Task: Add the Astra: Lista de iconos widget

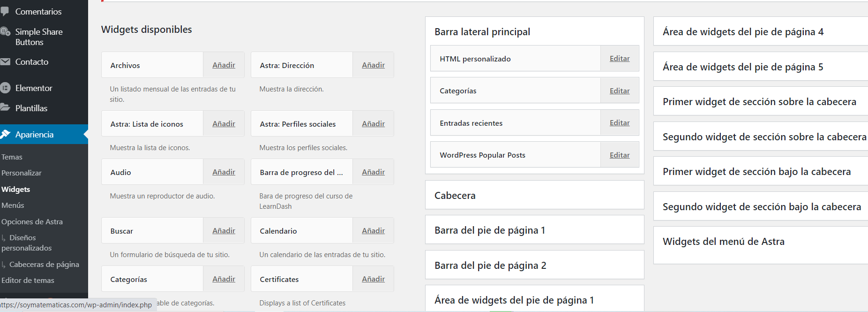Action: (224, 123)
